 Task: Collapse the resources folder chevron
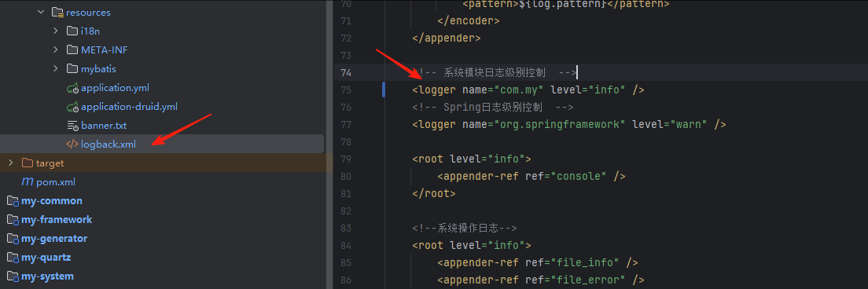tap(41, 12)
